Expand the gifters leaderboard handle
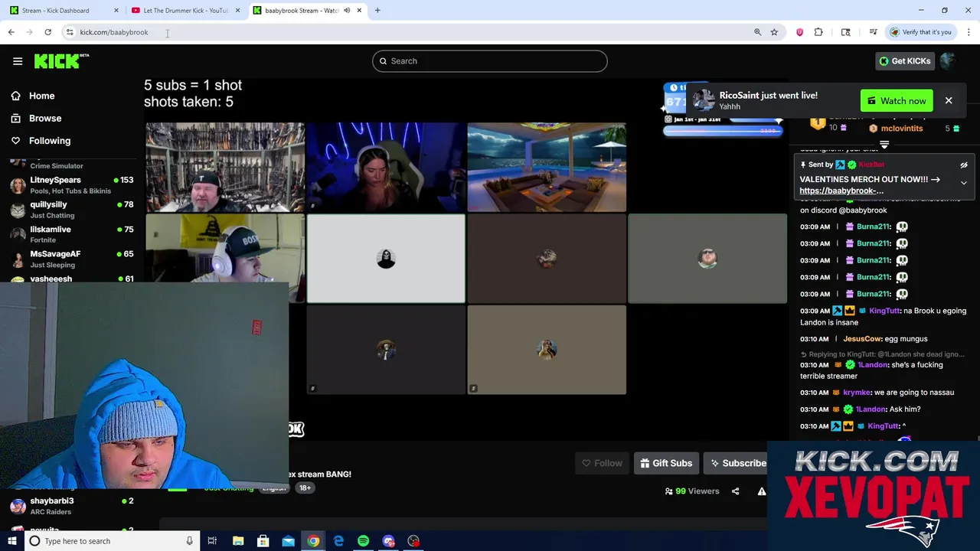 [884, 144]
